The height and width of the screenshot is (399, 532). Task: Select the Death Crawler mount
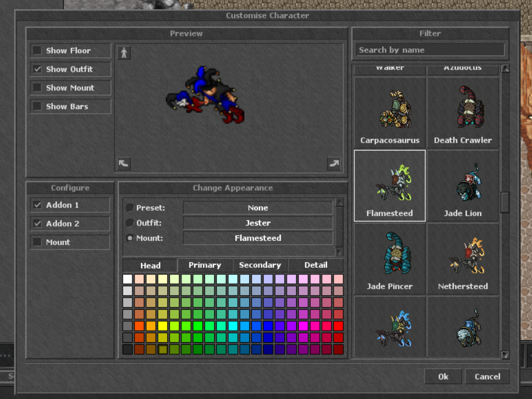coord(463,112)
